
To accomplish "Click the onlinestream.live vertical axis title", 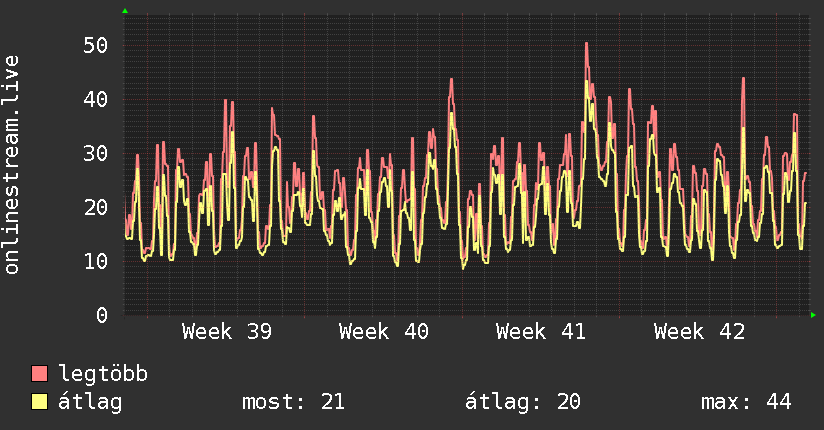I will tap(12, 165).
